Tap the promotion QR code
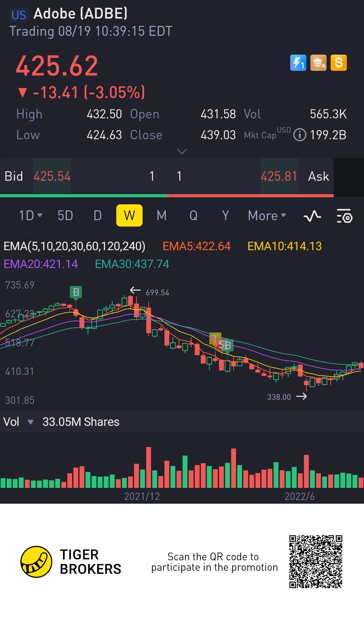The image size is (364, 620). (x=316, y=562)
